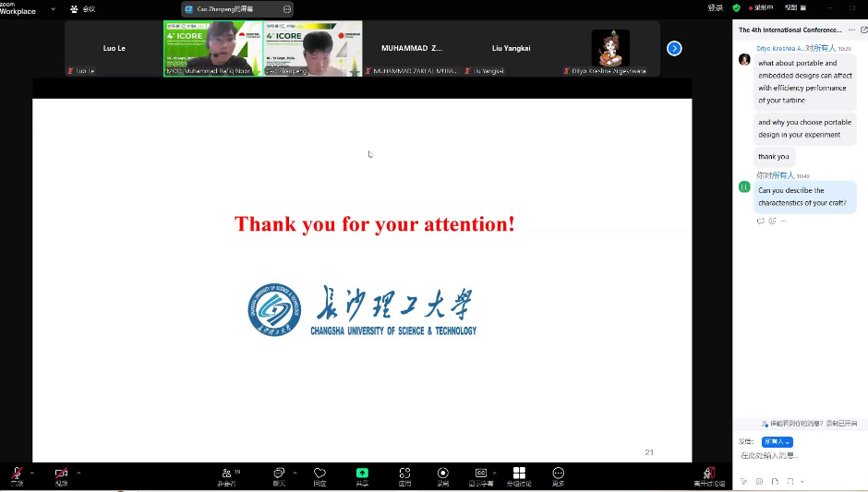The height and width of the screenshot is (492, 868).
Task: Expand audio options arrow beside microphone
Action: pos(32,473)
